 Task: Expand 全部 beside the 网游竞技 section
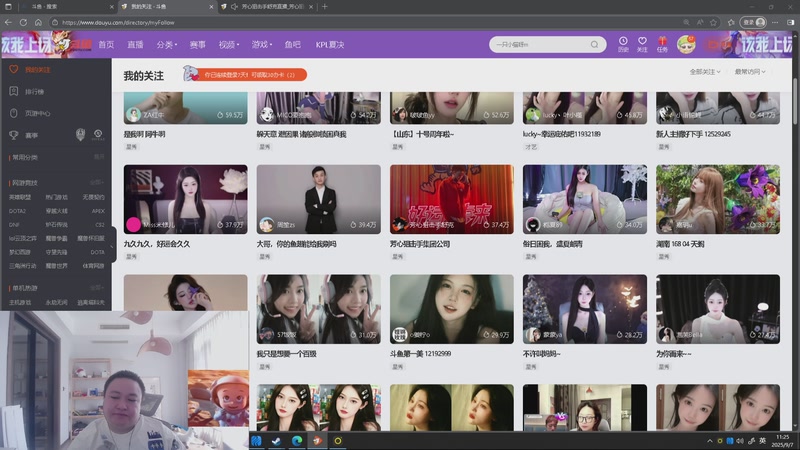click(x=96, y=183)
